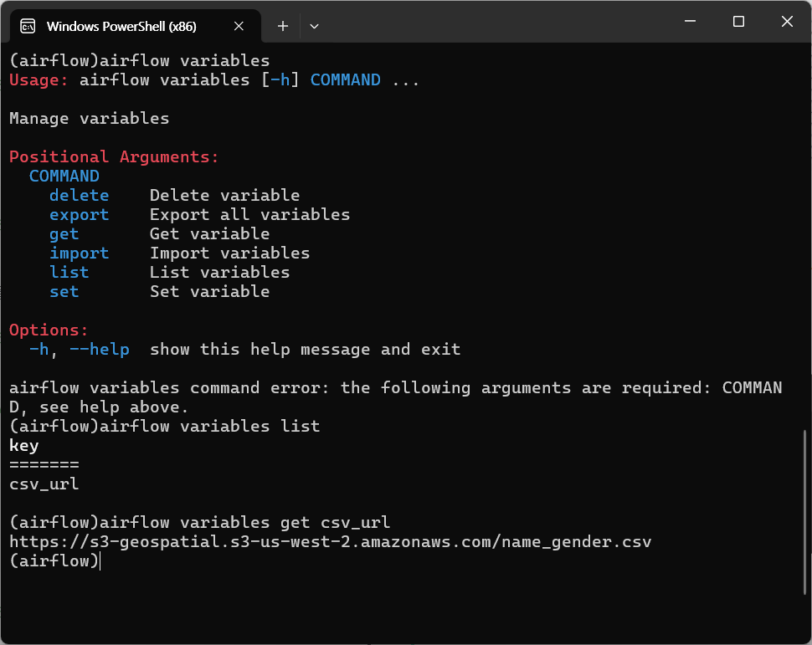Click 'Export all variables' description text

[249, 214]
